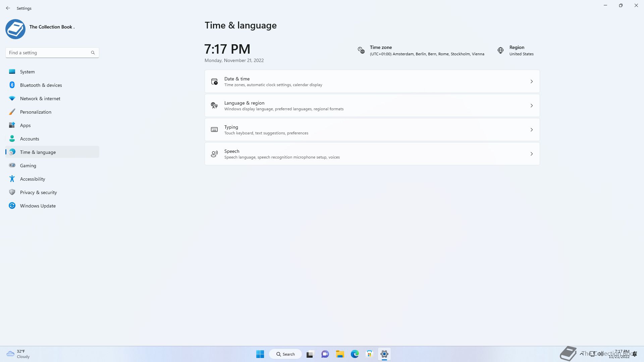The width and height of the screenshot is (644, 362).
Task: Expand Date & time with its chevron
Action: click(532, 81)
